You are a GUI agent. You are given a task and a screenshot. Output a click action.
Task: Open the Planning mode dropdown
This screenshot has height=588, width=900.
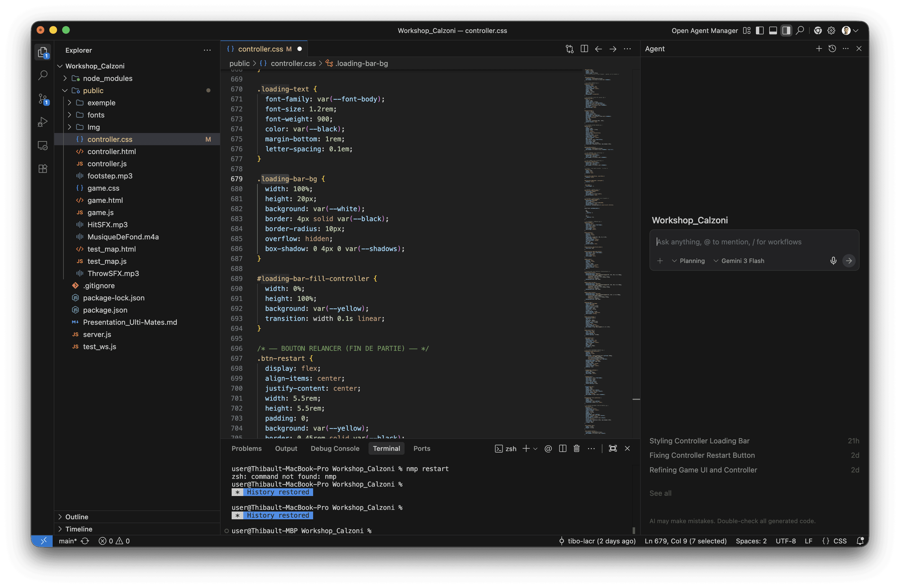click(688, 261)
